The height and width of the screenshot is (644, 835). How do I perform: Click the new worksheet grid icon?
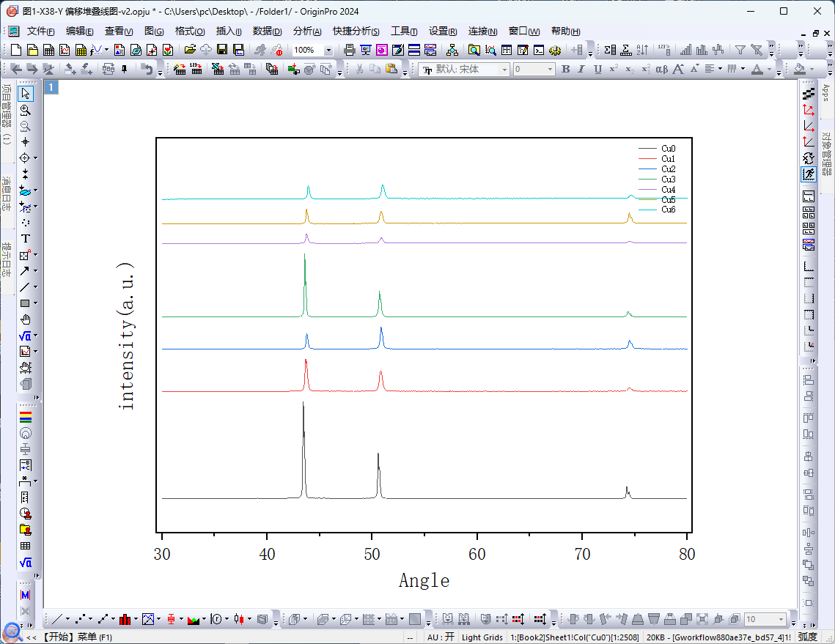point(48,50)
